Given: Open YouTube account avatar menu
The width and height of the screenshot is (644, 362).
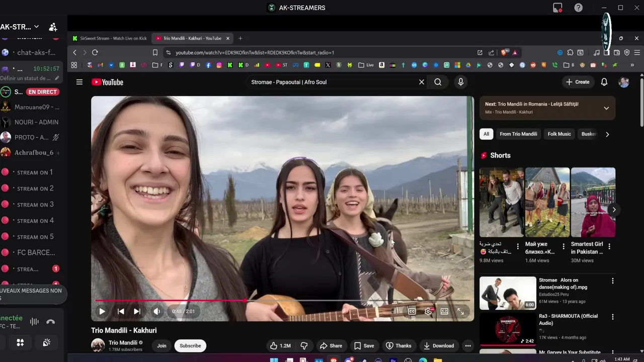Looking at the screenshot, I should (624, 82).
